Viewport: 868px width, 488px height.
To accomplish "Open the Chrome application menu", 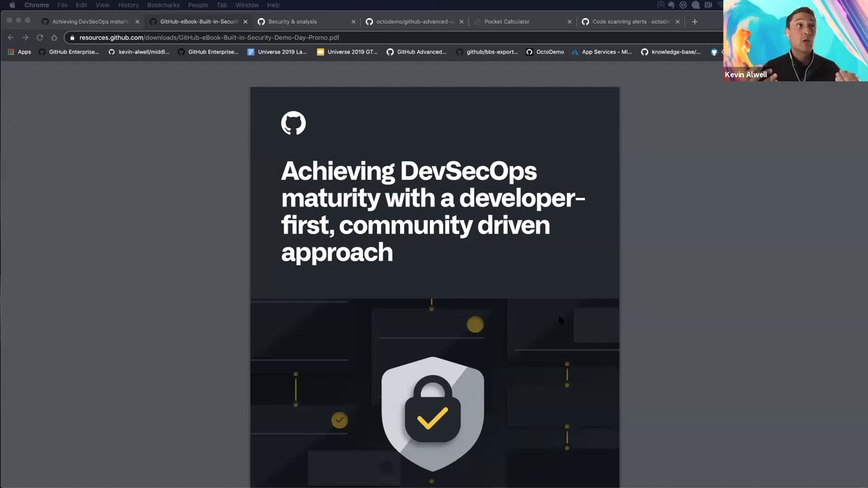I will coord(37,5).
